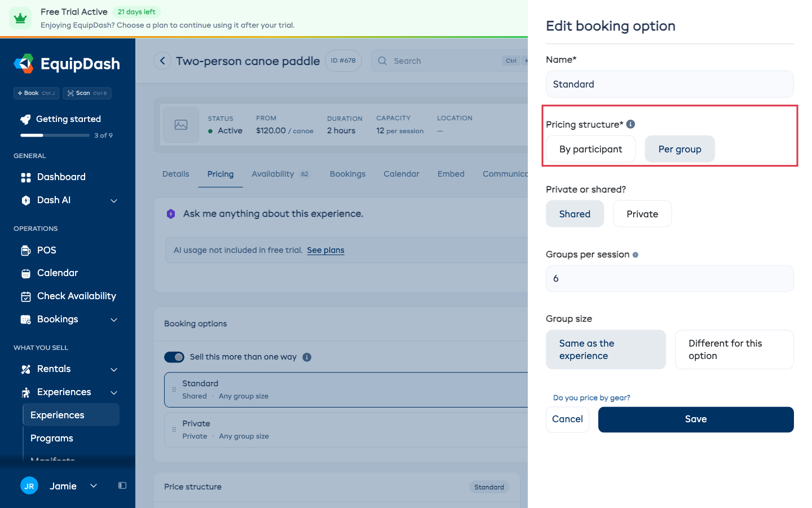Click the Groups per session input field
The width and height of the screenshot is (812, 508).
pos(670,278)
